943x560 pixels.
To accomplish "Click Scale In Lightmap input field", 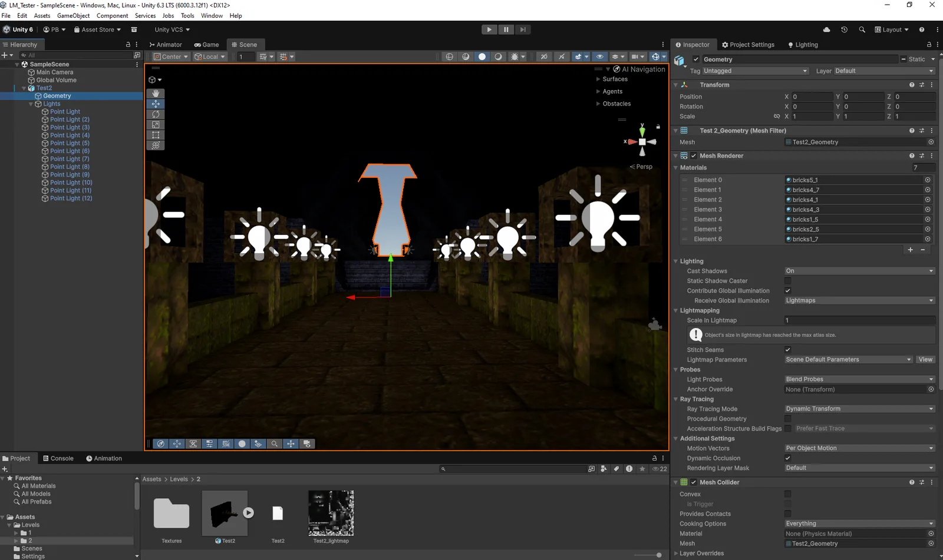I will 859,320.
